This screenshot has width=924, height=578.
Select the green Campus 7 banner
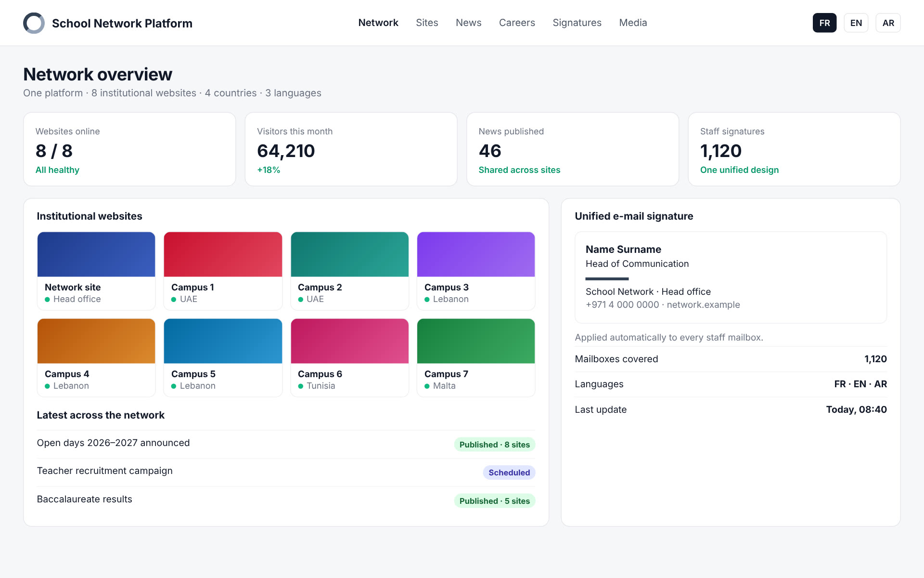pos(476,341)
